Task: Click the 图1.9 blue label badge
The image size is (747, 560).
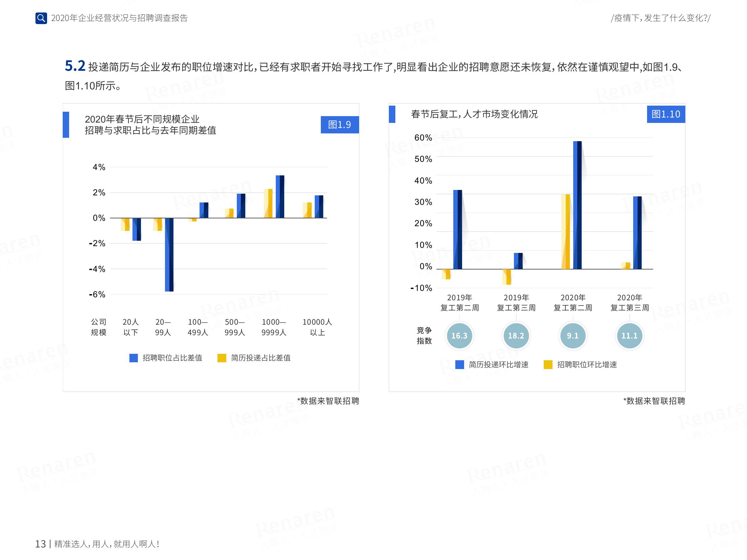Action: point(339,125)
